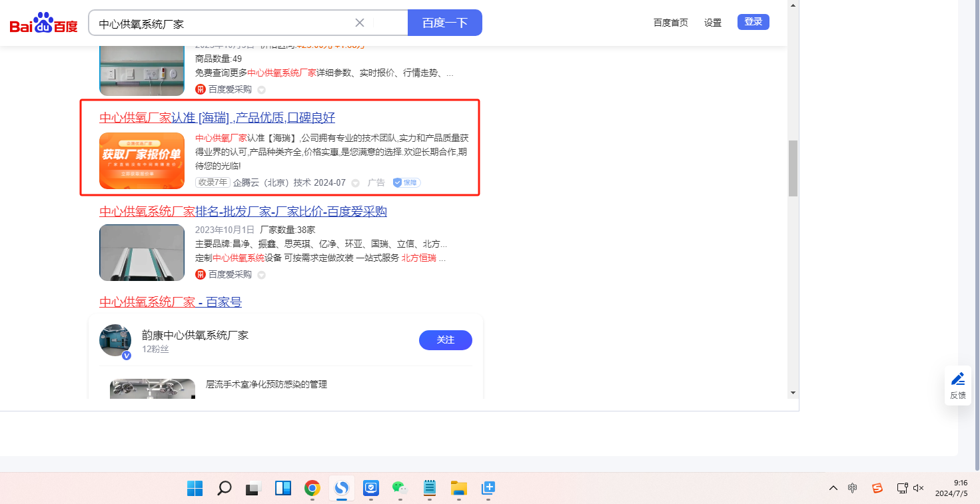Launch Google Chrome from the taskbar
The width and height of the screenshot is (980, 504).
312,488
